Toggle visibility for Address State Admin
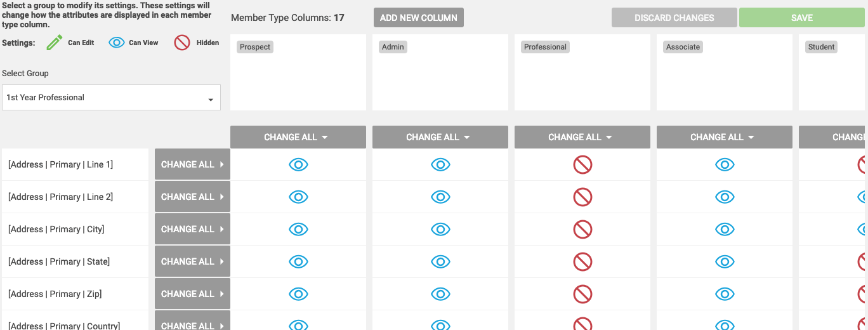 click(x=440, y=261)
